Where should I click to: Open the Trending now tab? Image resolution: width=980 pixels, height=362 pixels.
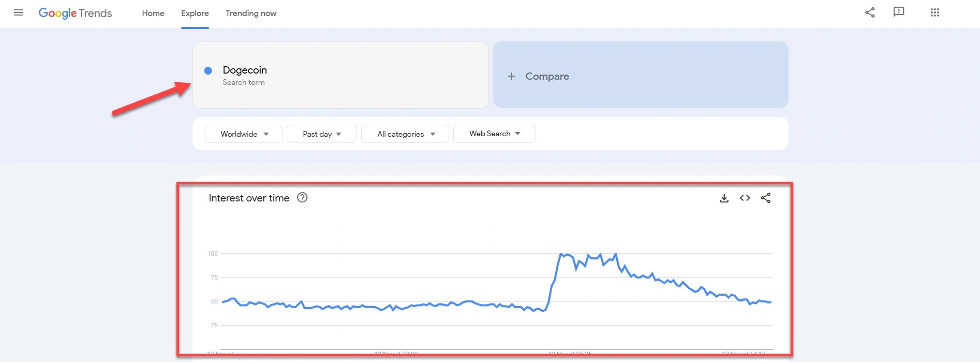click(x=251, y=13)
